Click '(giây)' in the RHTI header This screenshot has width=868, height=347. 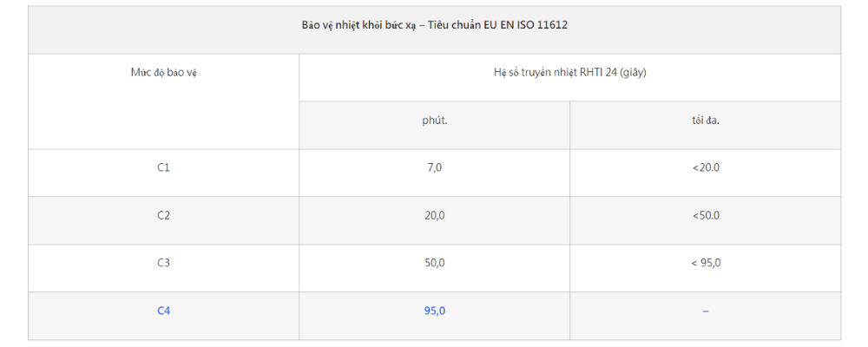pos(634,73)
